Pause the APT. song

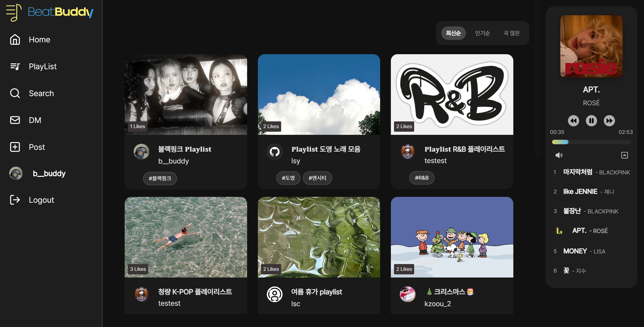coord(591,121)
